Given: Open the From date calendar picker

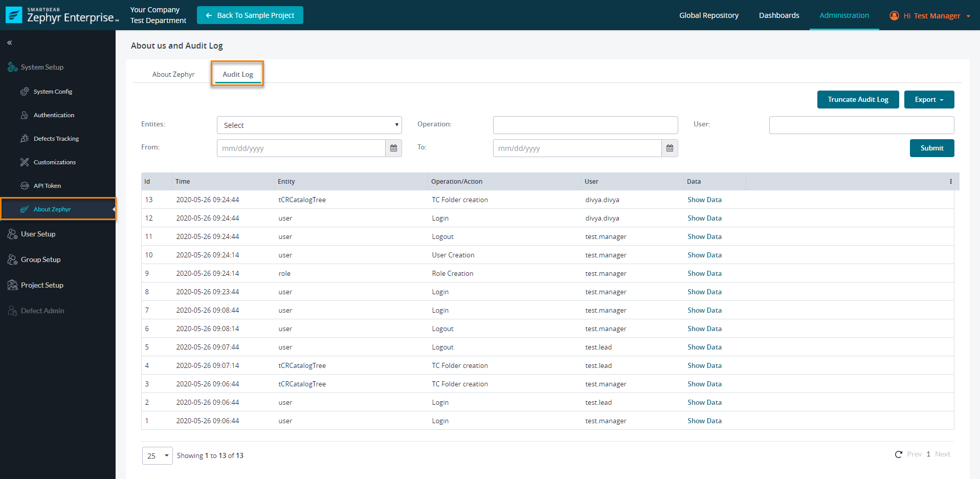Looking at the screenshot, I should [x=393, y=148].
